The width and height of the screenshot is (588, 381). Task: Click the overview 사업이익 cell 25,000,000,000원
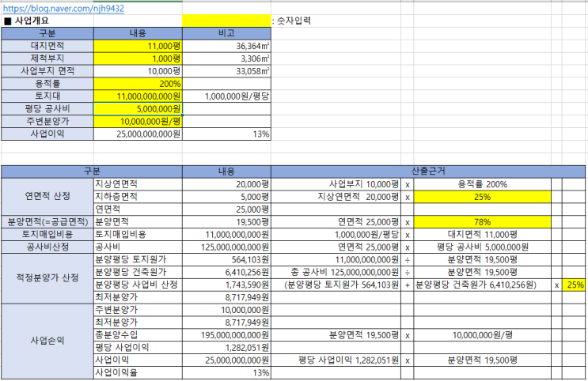point(138,134)
